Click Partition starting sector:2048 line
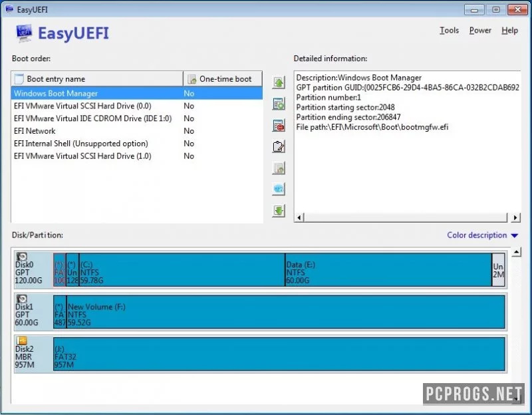The width and height of the screenshot is (532, 415). [345, 107]
